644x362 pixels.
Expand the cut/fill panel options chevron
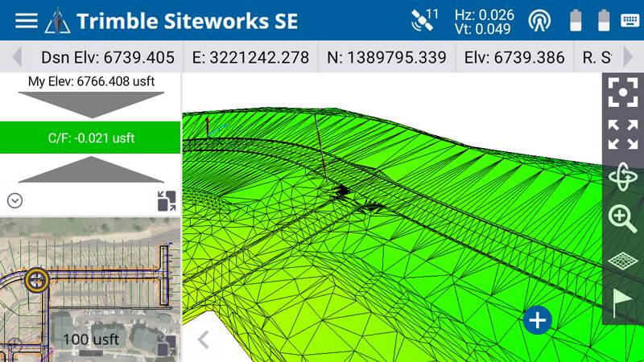14,200
